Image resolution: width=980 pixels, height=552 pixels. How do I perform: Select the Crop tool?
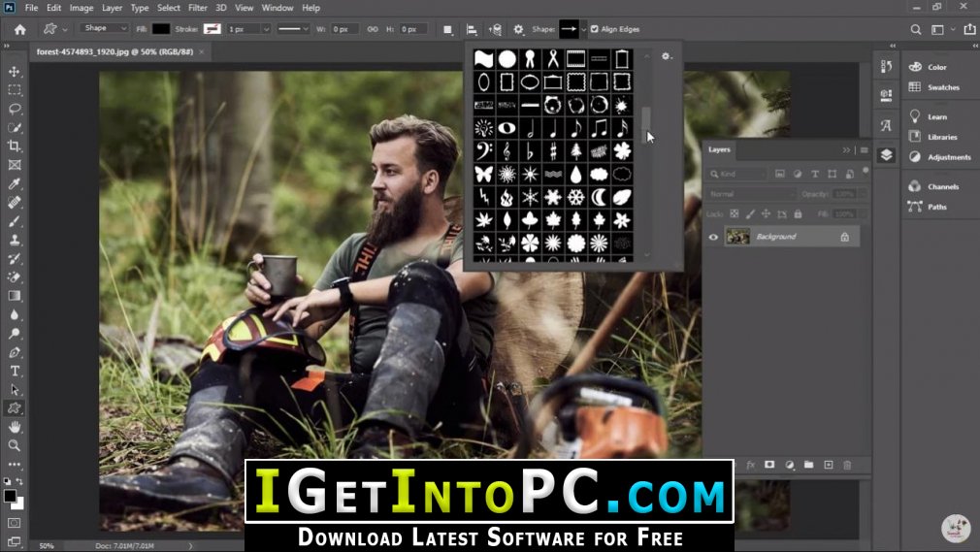click(x=15, y=146)
